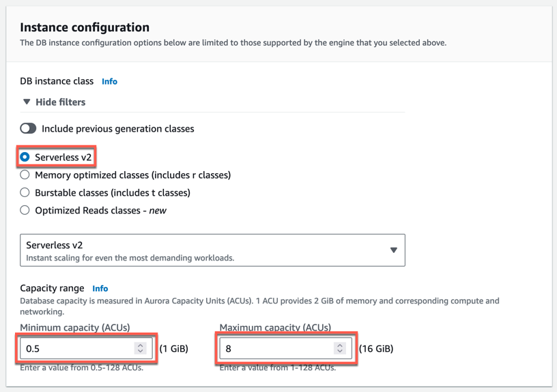This screenshot has width=557, height=392.
Task: Select Memory optimized classes option
Action: [x=25, y=175]
